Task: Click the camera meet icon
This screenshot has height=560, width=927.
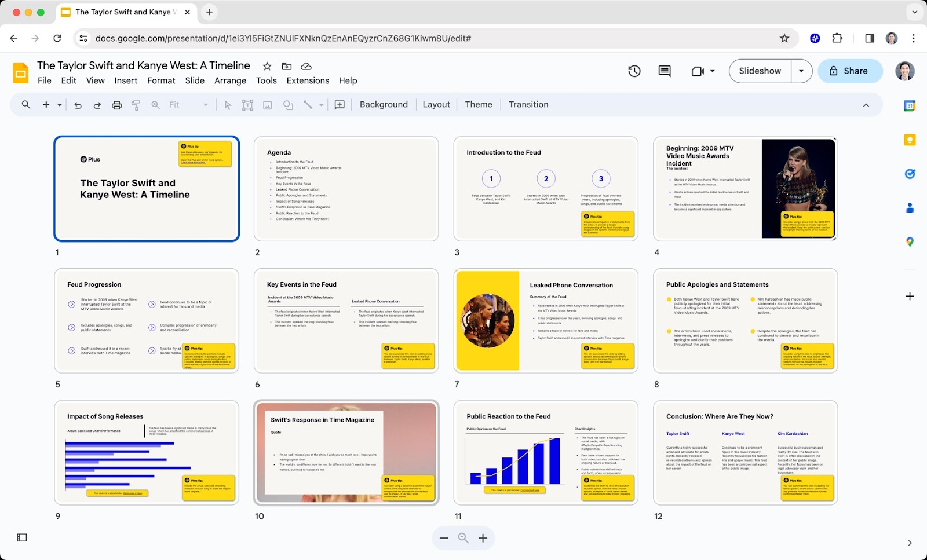Action: click(698, 71)
